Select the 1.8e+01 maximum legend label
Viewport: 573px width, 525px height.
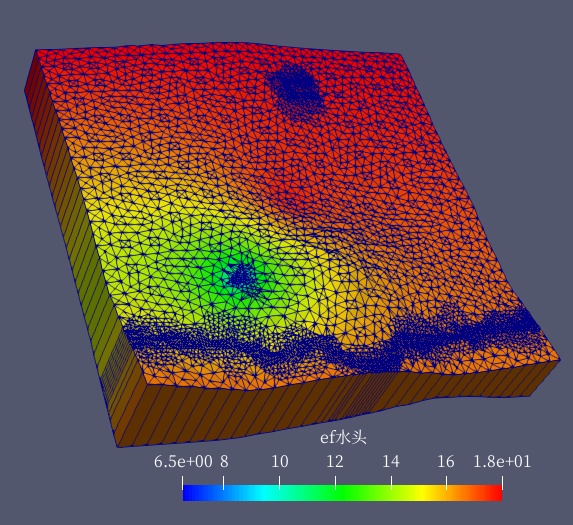[502, 462]
